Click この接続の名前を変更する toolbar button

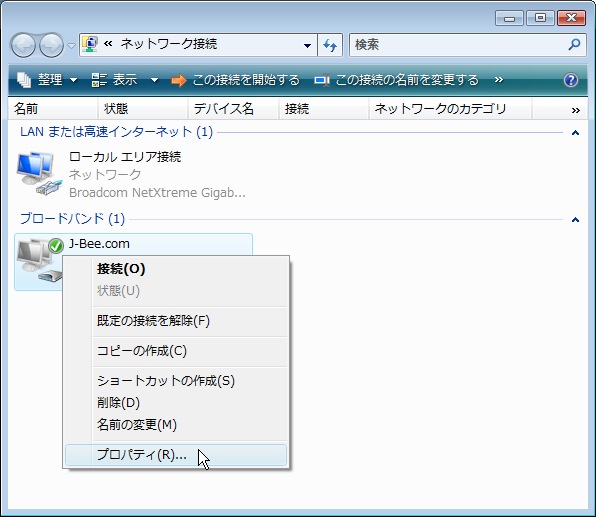pyautogui.click(x=397, y=80)
